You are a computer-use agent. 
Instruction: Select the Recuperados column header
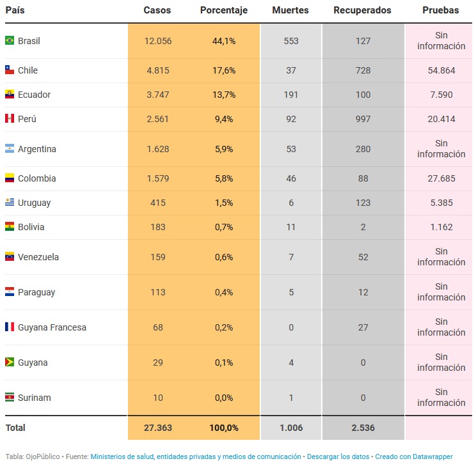pos(363,11)
